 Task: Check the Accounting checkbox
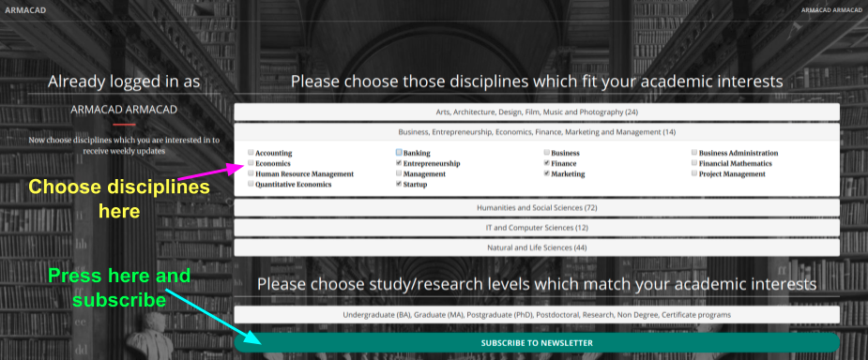click(251, 152)
